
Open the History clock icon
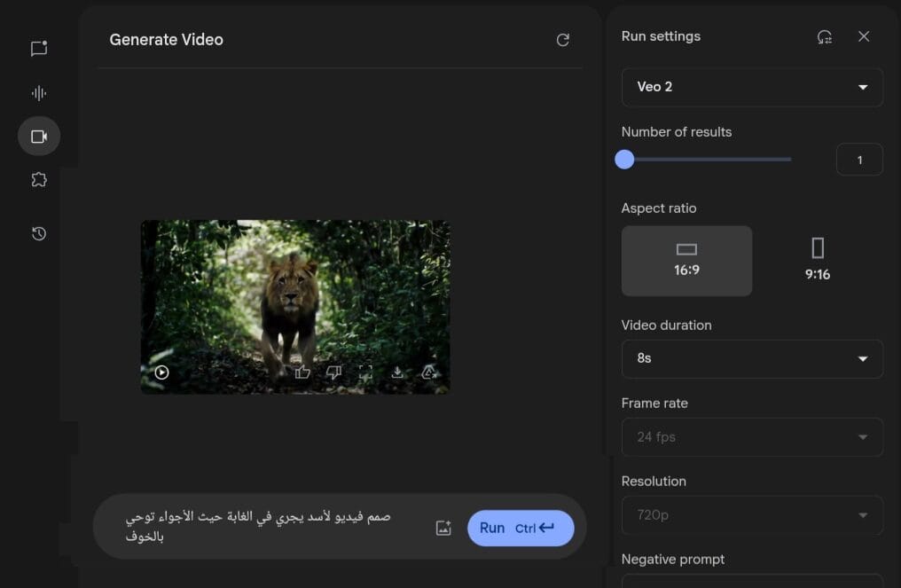tap(39, 234)
